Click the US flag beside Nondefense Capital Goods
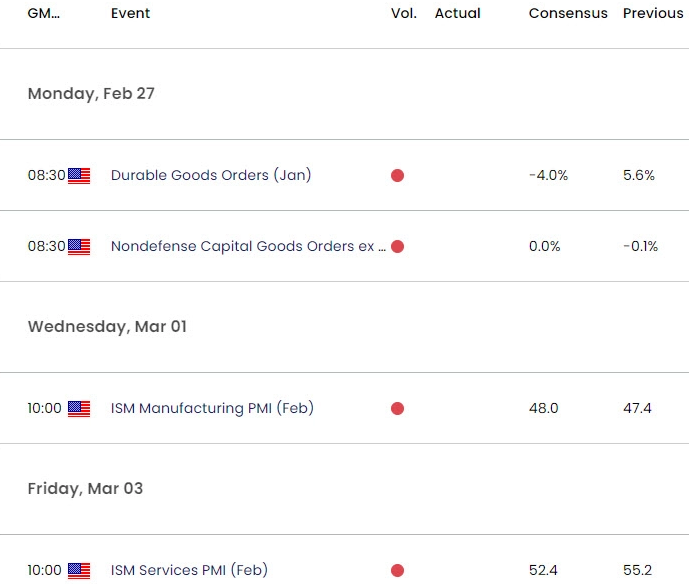The height and width of the screenshot is (584, 689). pyautogui.click(x=79, y=247)
